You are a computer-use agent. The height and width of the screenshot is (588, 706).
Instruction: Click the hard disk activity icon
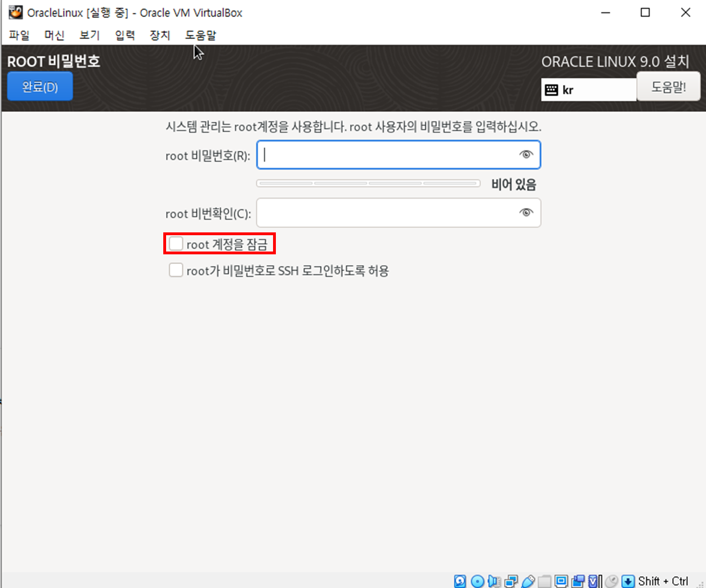point(459,581)
